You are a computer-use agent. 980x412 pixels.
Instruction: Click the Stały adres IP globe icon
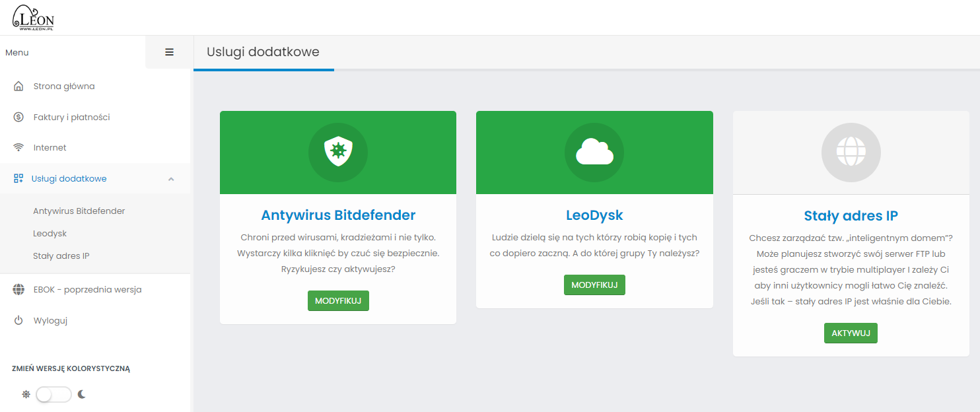pyautogui.click(x=851, y=152)
